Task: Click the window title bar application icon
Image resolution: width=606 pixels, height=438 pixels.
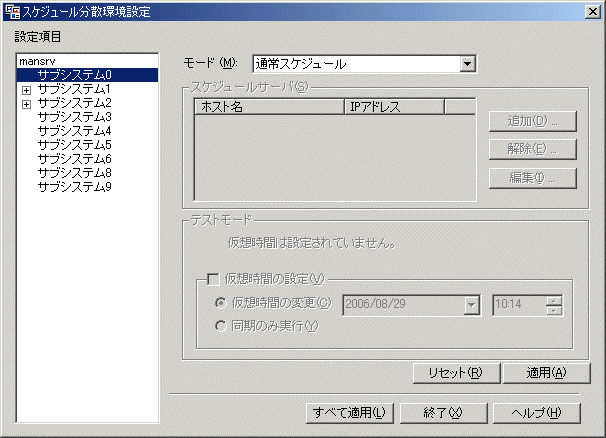Action: [x=10, y=10]
